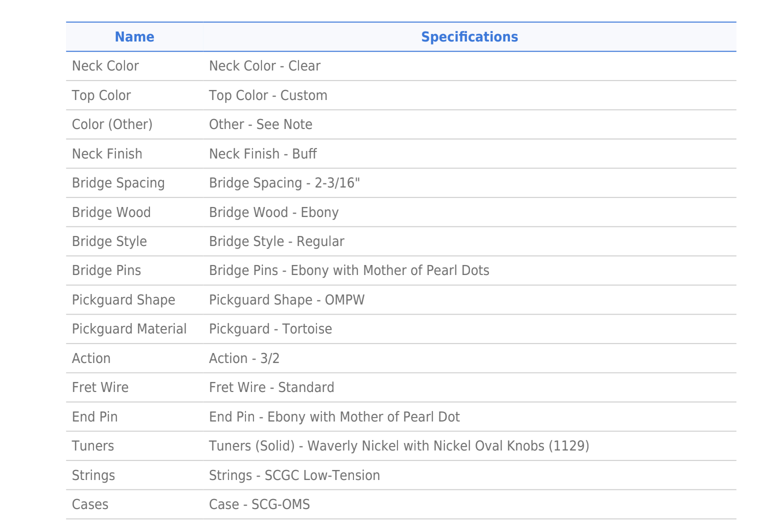Select 'Other - See Note' specification text
The image size is (784, 532).
(x=260, y=124)
